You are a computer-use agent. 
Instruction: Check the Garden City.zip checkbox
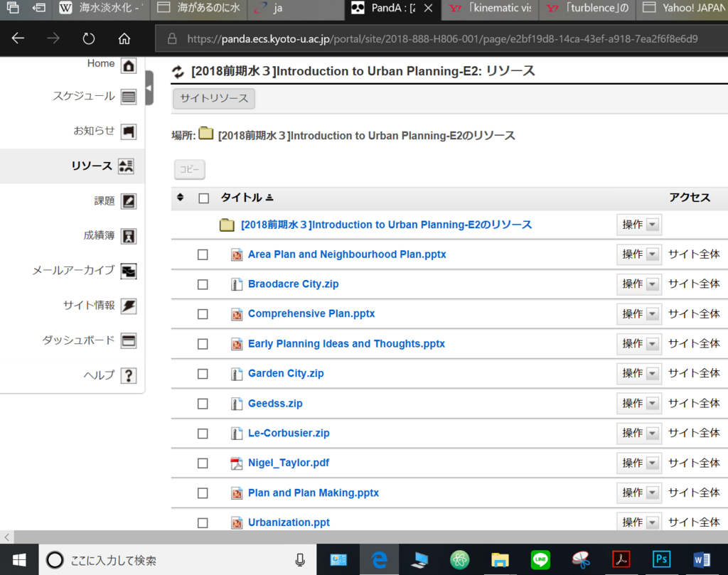pos(203,374)
